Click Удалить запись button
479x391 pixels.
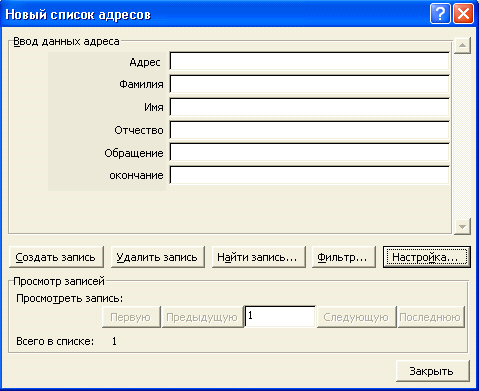pyautogui.click(x=157, y=257)
